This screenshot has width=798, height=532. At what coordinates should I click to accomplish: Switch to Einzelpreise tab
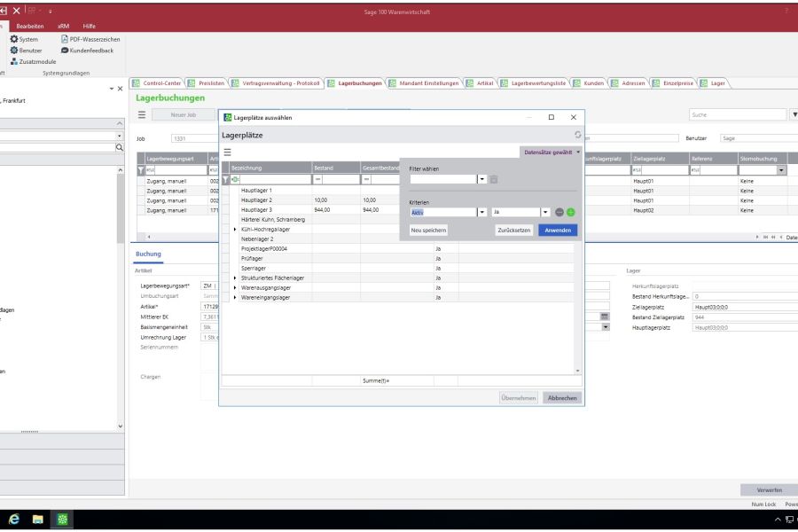(x=673, y=83)
